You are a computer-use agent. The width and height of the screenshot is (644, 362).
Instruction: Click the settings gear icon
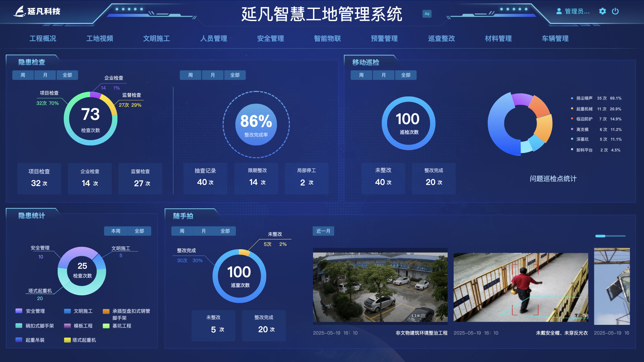602,11
